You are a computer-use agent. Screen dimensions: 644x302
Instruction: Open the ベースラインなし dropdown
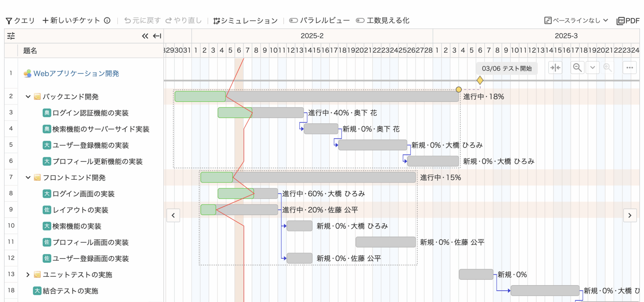[576, 20]
